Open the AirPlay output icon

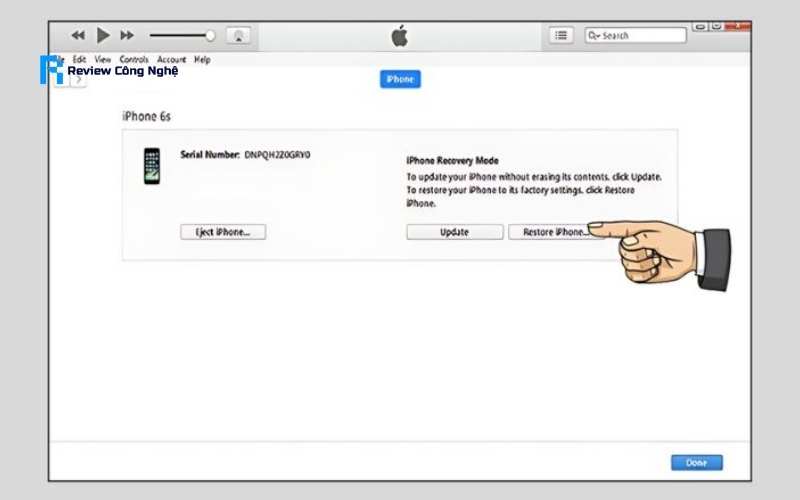[238, 35]
